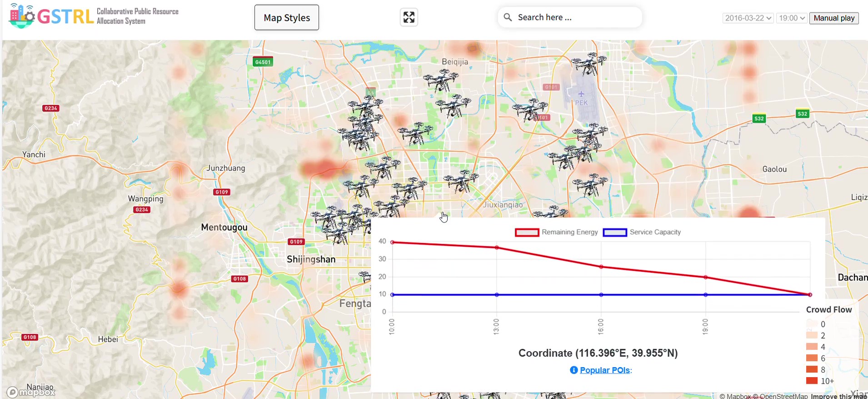The image size is (868, 399).
Task: Click the search magnifier icon
Action: pos(508,17)
